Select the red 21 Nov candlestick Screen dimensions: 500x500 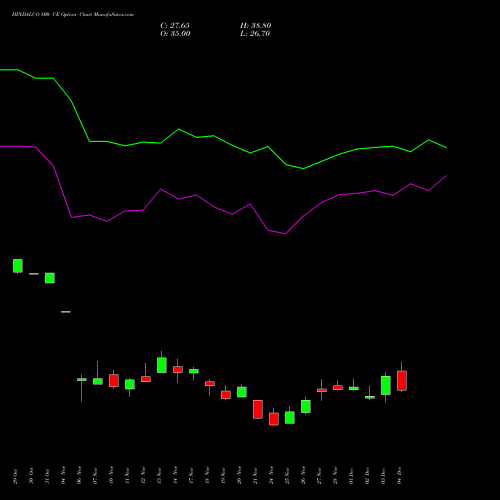tap(258, 409)
